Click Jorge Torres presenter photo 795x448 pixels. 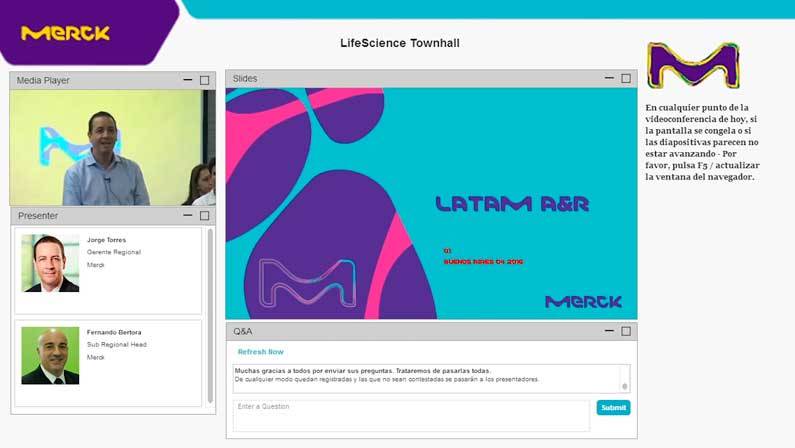click(x=50, y=263)
